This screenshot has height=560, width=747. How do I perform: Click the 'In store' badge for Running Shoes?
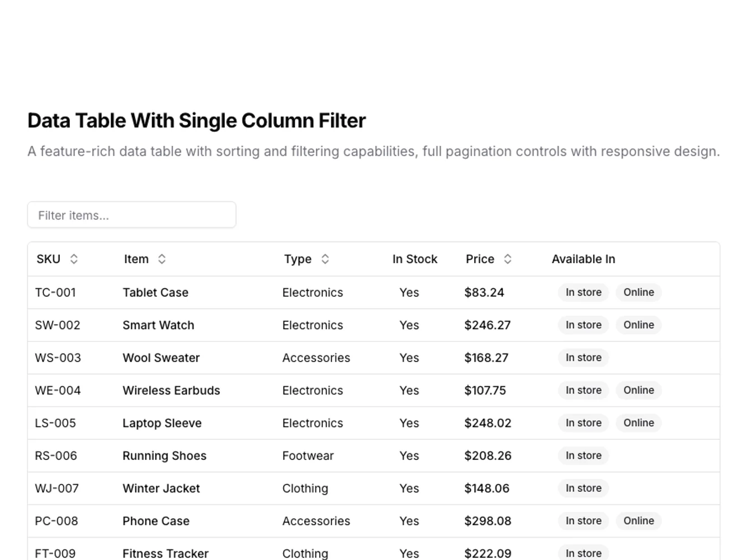[583, 455]
